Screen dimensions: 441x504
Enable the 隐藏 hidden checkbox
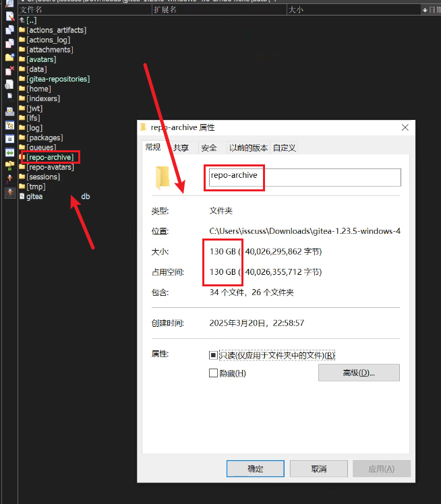tap(213, 373)
